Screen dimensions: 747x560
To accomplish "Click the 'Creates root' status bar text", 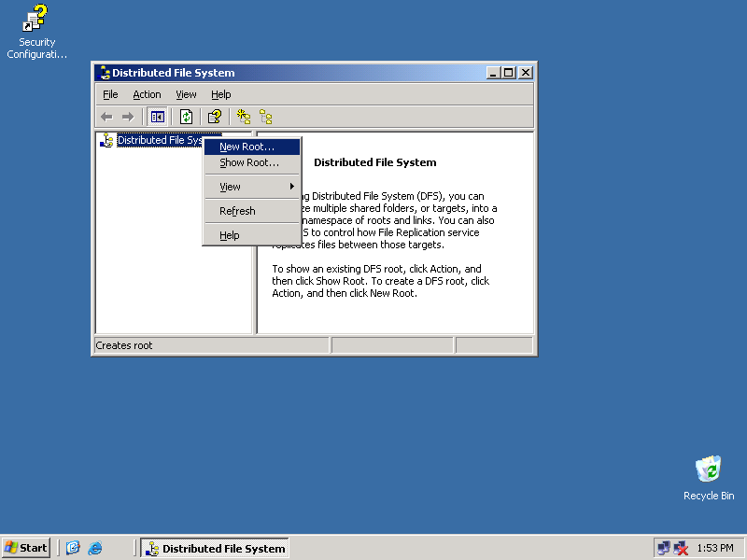I will tap(124, 345).
